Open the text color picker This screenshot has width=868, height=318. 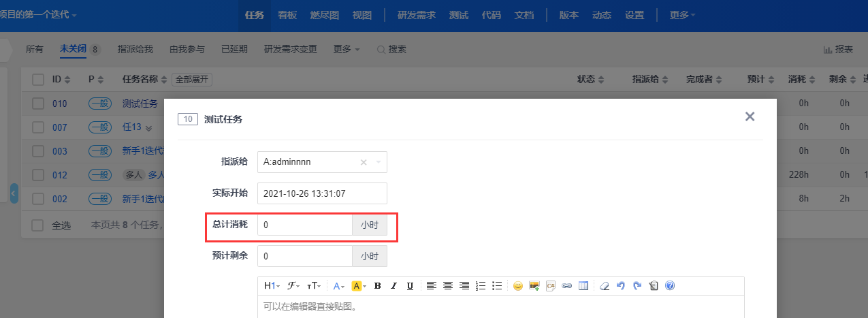pos(338,286)
